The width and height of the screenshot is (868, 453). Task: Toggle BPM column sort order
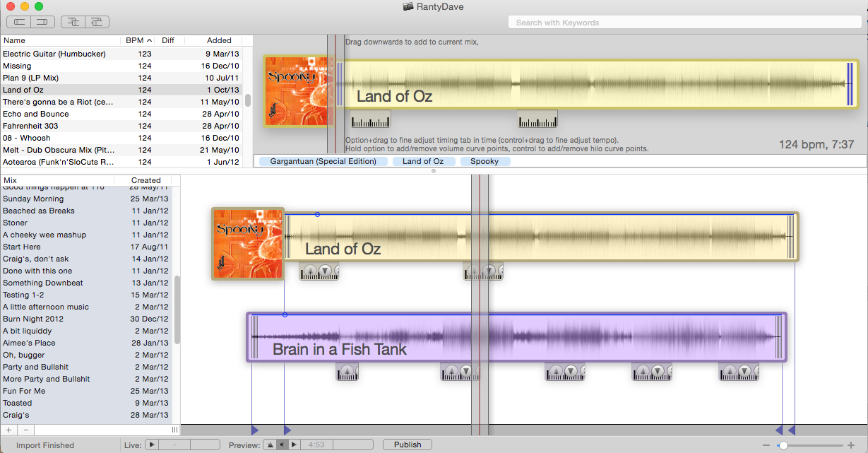tap(138, 40)
